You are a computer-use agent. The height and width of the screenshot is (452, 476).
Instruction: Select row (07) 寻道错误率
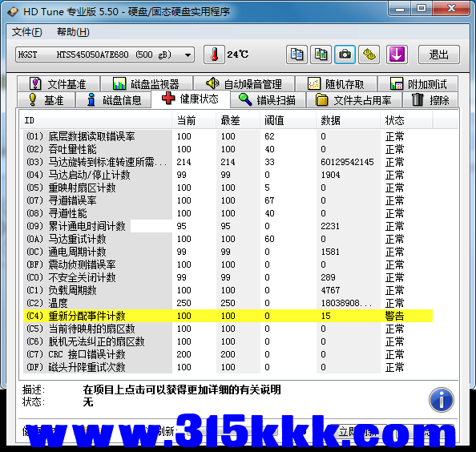click(x=228, y=200)
